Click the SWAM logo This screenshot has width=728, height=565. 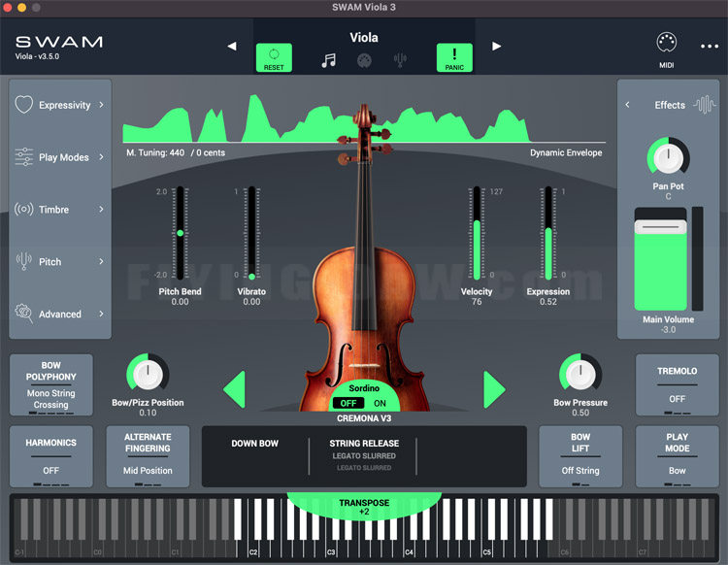59,43
